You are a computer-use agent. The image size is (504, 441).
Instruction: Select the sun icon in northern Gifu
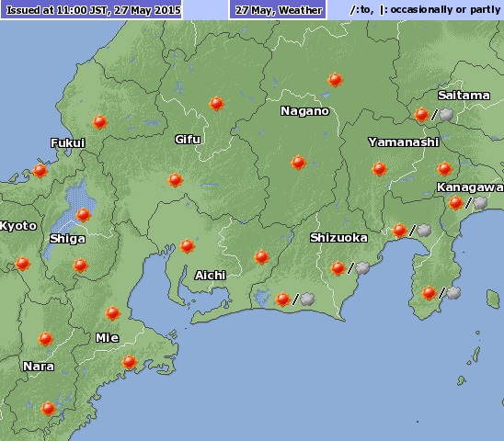217,104
